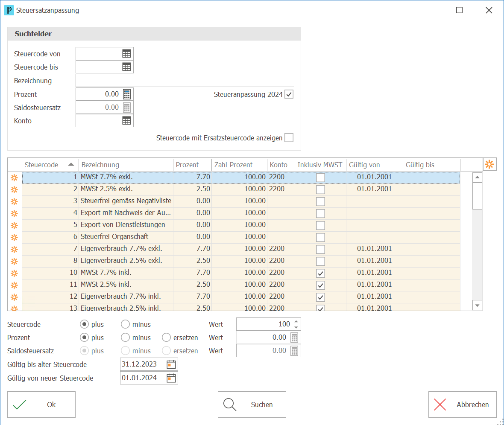Increase Steuercode Wert with up spinner

click(296, 321)
